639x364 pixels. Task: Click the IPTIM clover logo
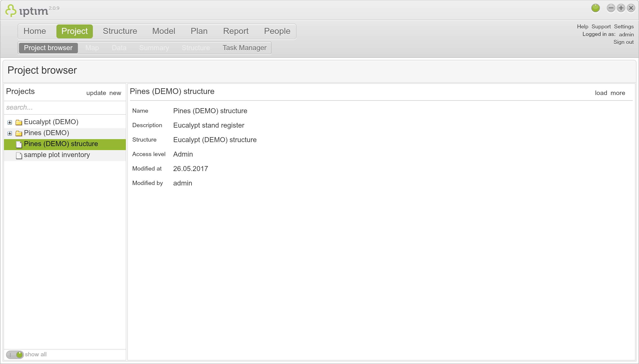pyautogui.click(x=11, y=10)
